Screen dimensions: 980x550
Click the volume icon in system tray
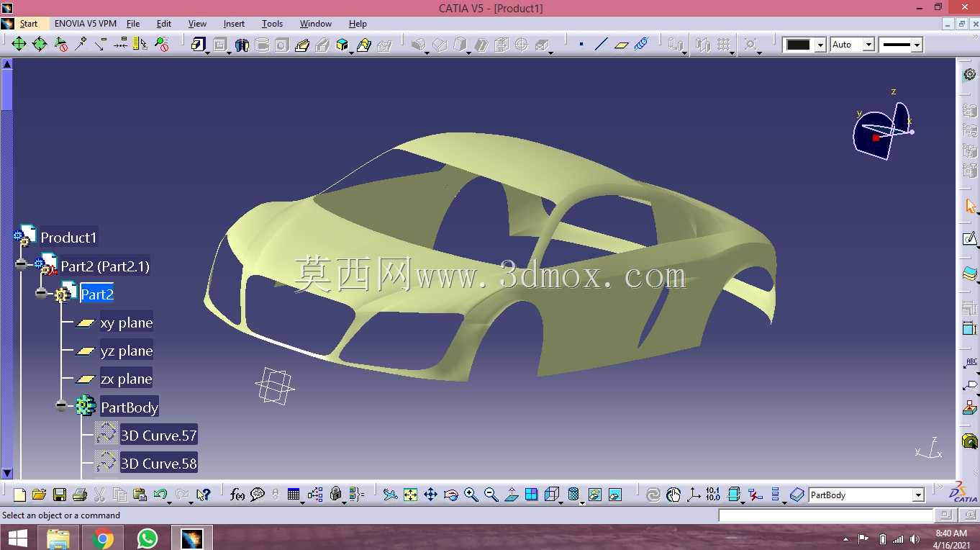[915, 539]
